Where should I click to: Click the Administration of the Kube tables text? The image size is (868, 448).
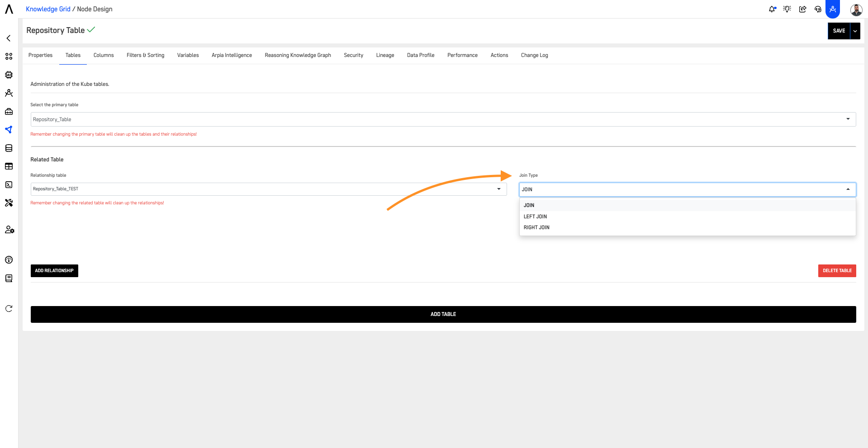coord(70,84)
